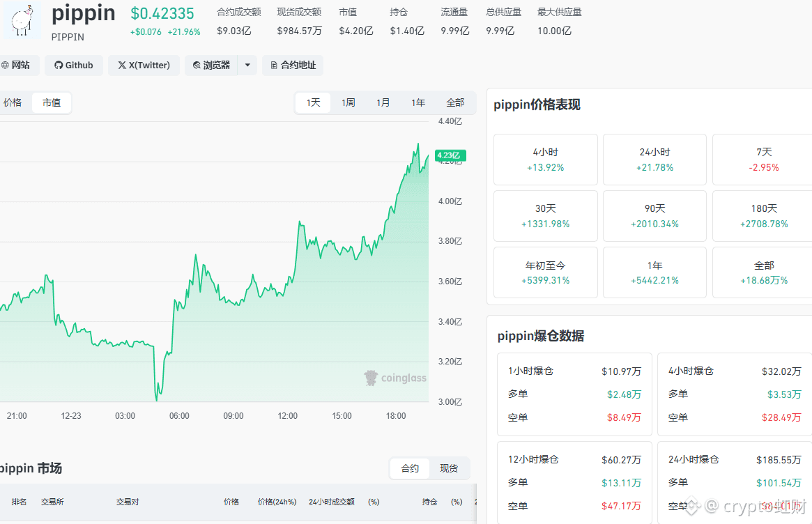
Task: Open the Github repository link
Action: point(74,65)
